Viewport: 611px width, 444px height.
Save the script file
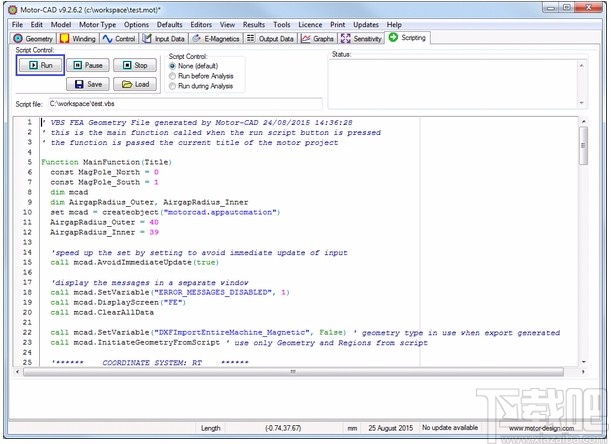coord(88,84)
